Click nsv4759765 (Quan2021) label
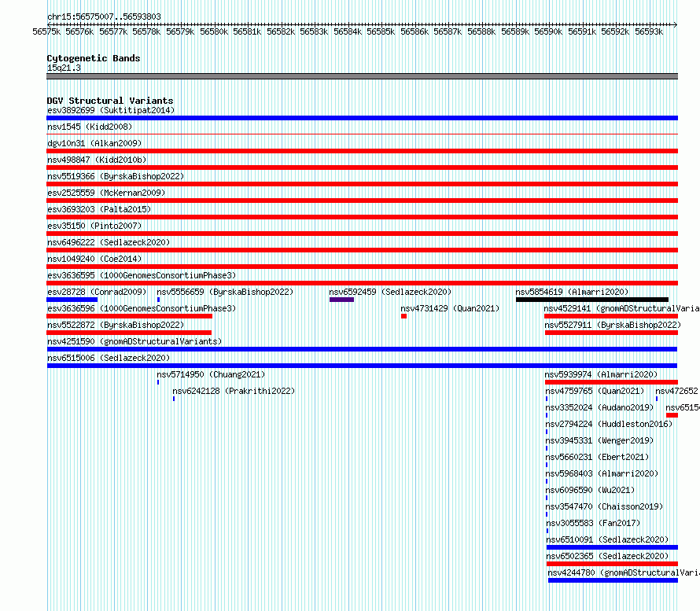The height and width of the screenshot is (611, 700). (595, 391)
